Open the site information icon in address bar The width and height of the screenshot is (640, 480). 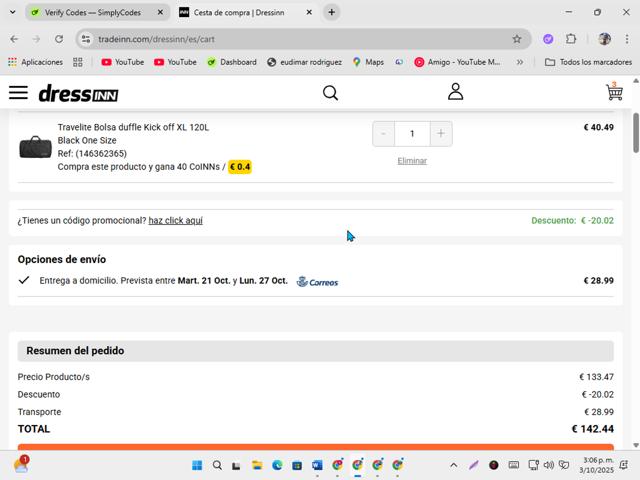pyautogui.click(x=86, y=39)
